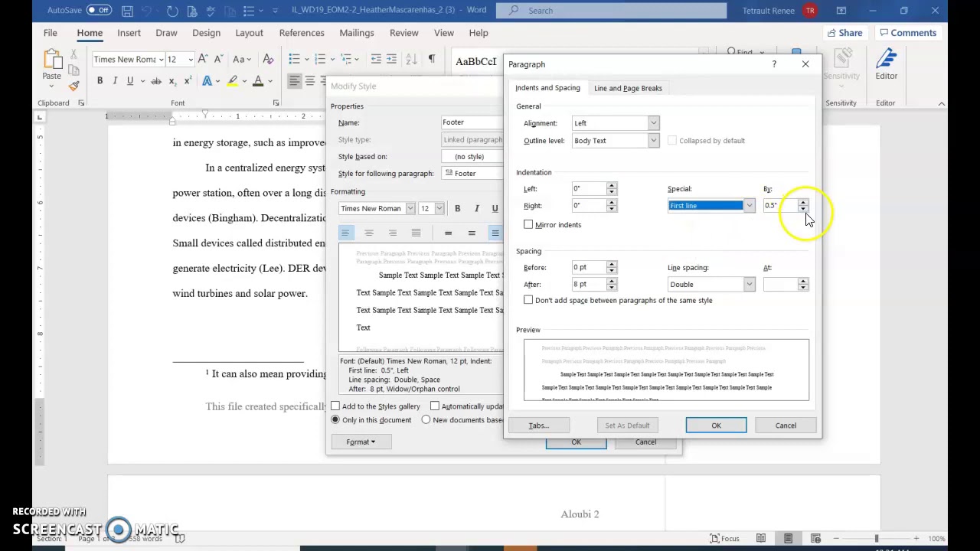Click Justify icon in Modify Style dialog
The height and width of the screenshot is (551, 980).
416,233
